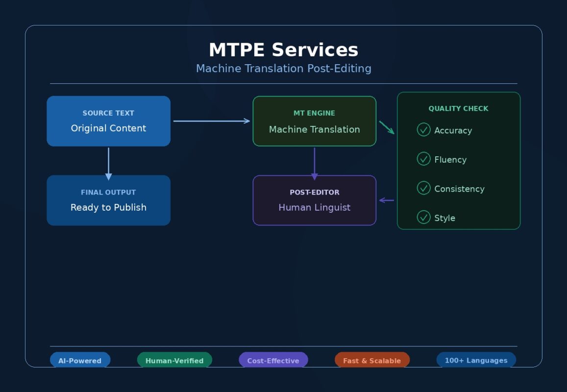Click green arrow pointing to Quality Check

pyautogui.click(x=387, y=127)
